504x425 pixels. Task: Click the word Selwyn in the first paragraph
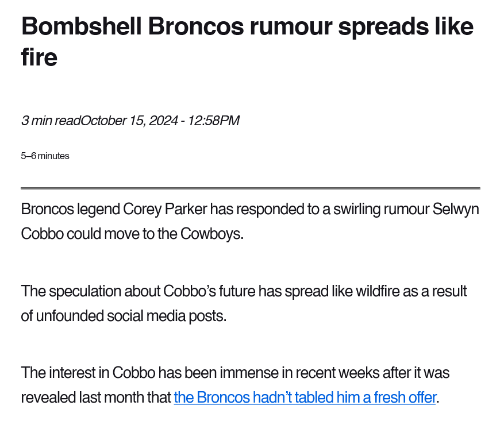[x=456, y=210]
